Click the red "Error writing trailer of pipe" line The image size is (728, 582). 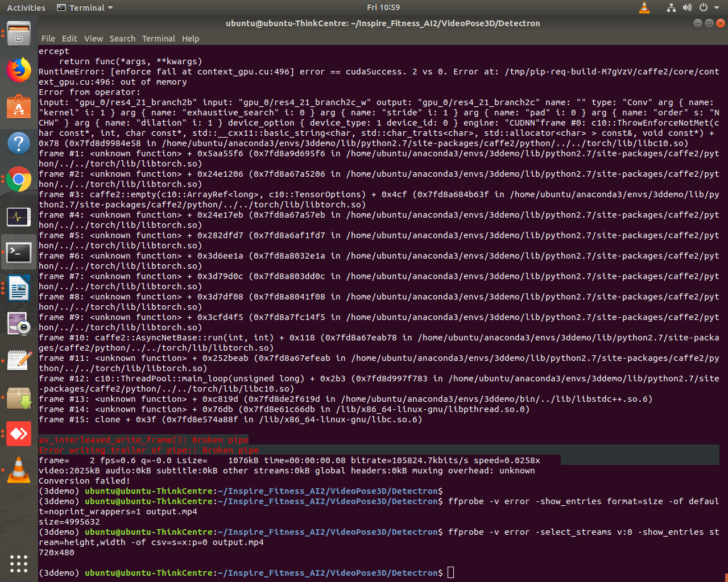coord(149,450)
